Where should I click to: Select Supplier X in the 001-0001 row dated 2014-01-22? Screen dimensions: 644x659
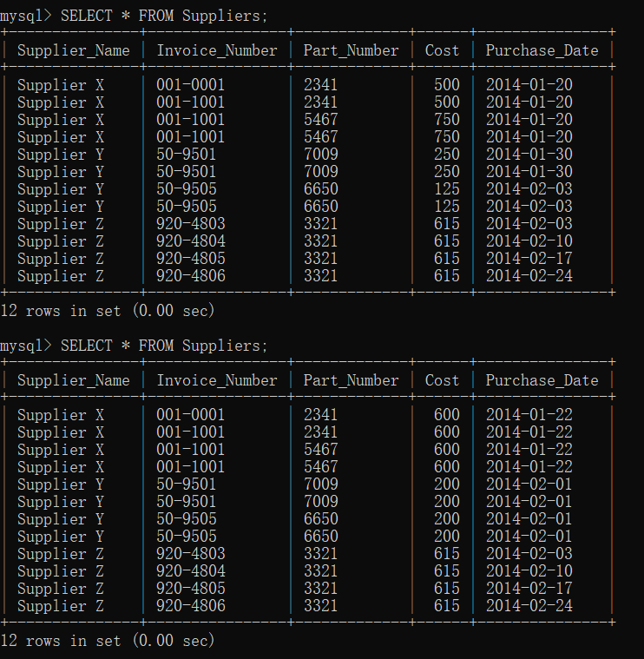point(61,415)
